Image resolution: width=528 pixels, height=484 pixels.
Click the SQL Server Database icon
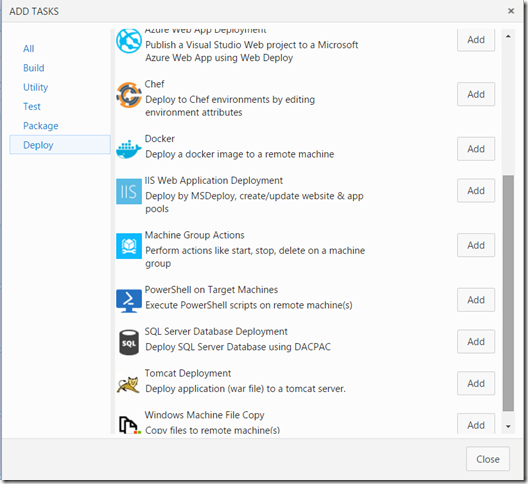[129, 342]
